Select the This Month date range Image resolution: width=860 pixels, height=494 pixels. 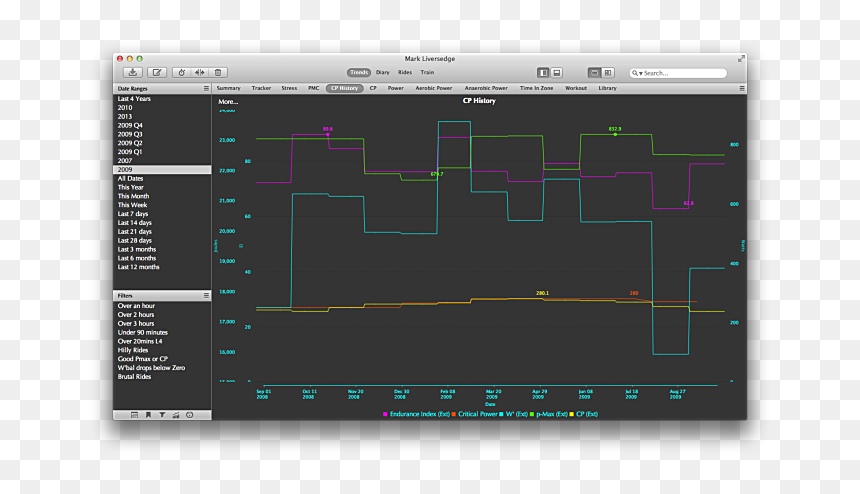click(x=162, y=196)
